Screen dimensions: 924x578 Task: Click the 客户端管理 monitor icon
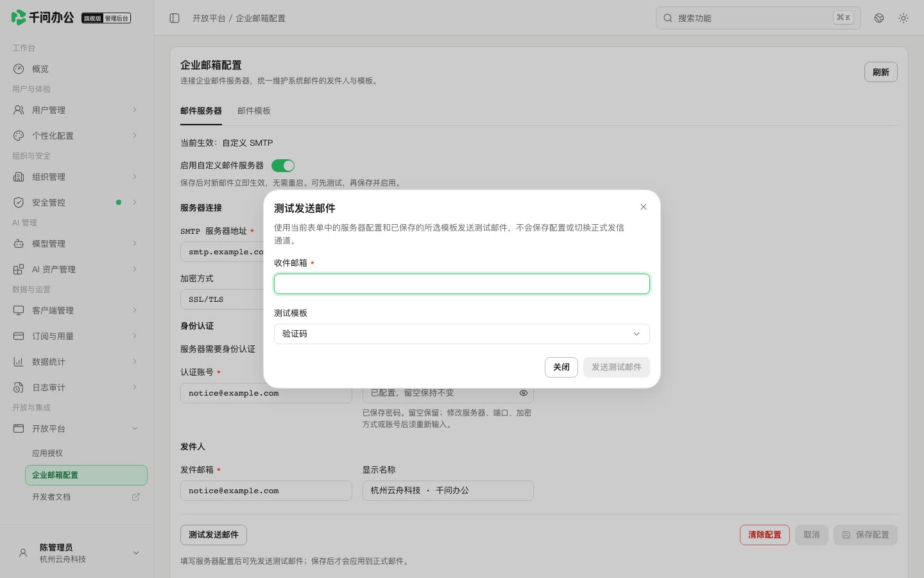point(19,310)
